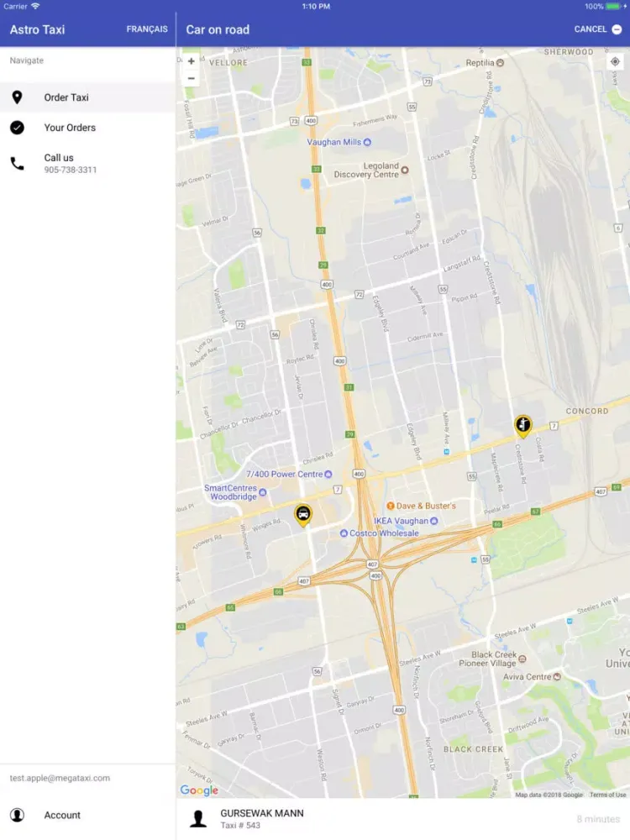Click the 8 minutes arrival estimate
Image resolution: width=630 pixels, height=840 pixels.
click(598, 819)
